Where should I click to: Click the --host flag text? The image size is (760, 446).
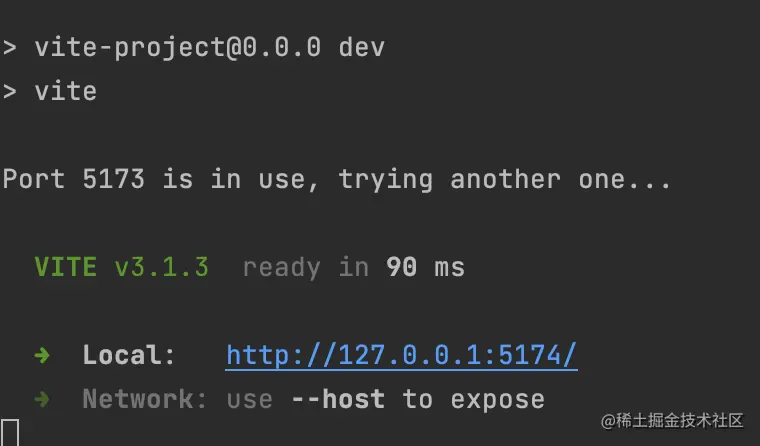click(x=338, y=399)
